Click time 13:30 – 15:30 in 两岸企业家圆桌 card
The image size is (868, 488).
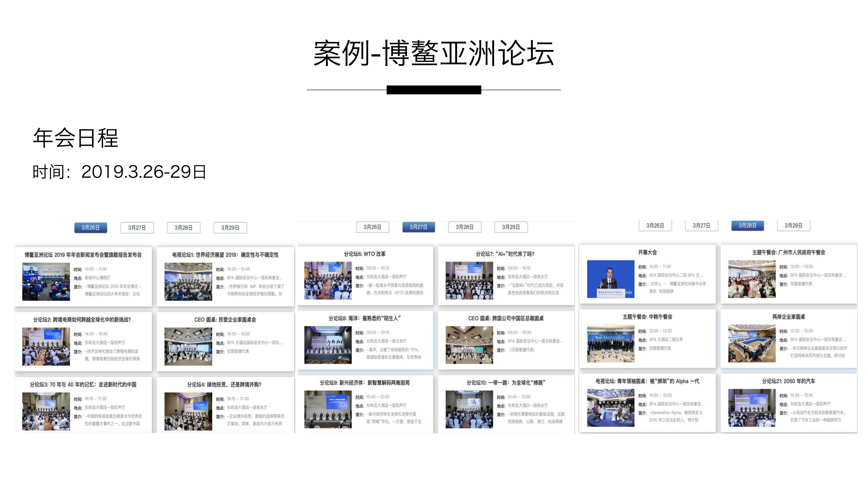(802, 331)
